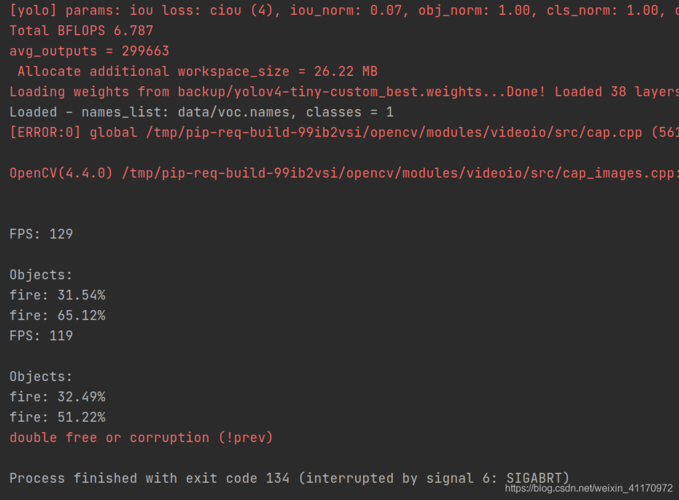Click the 'Loaded - names_list: data/voc.names' line
This screenshot has width=679, height=500.
click(x=201, y=112)
